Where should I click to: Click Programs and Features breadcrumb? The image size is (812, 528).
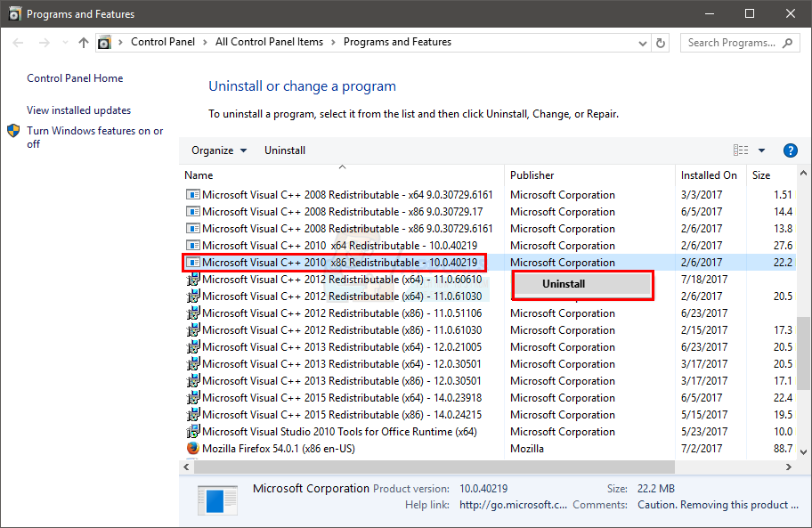click(x=397, y=42)
